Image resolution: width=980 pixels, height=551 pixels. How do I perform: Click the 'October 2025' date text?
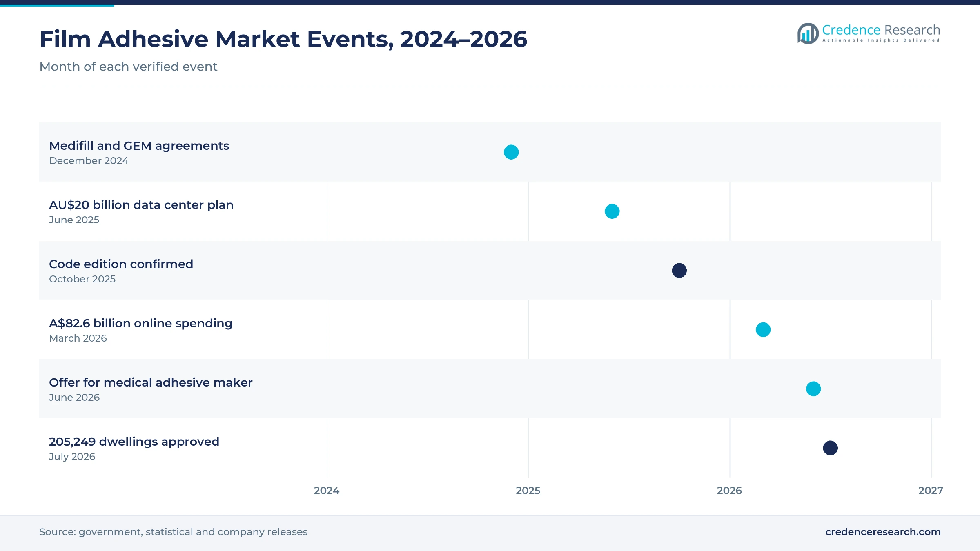click(x=82, y=279)
